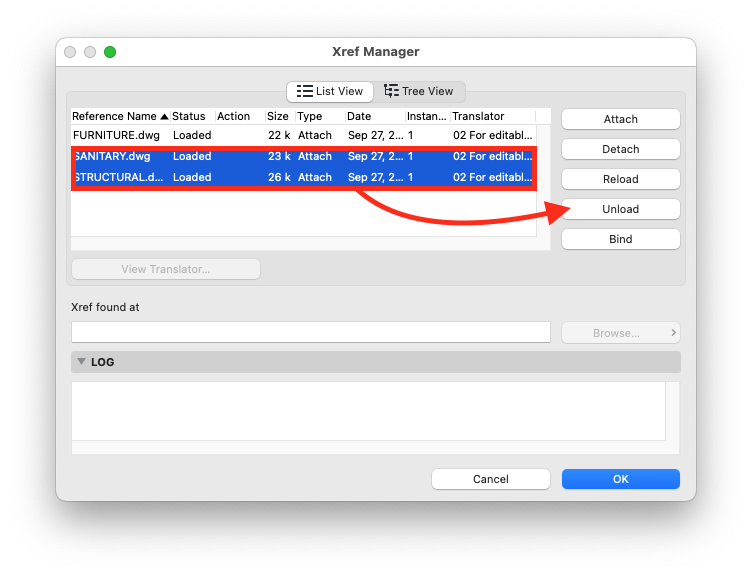This screenshot has height=575, width=752.
Task: Collapse the LOG section triangle
Action: (82, 362)
